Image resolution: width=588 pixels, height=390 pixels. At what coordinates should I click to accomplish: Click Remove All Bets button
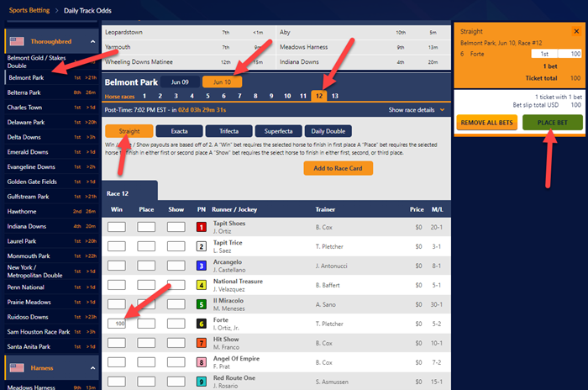click(486, 123)
